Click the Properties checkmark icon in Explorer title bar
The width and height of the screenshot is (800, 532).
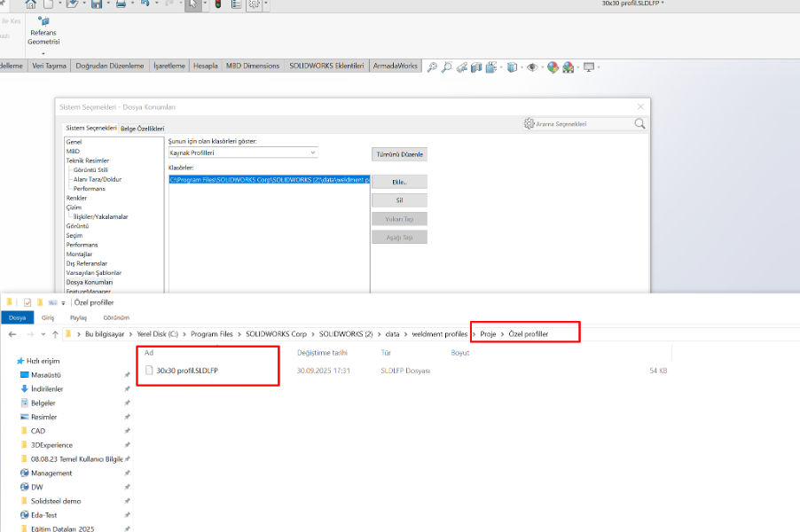click(x=27, y=302)
